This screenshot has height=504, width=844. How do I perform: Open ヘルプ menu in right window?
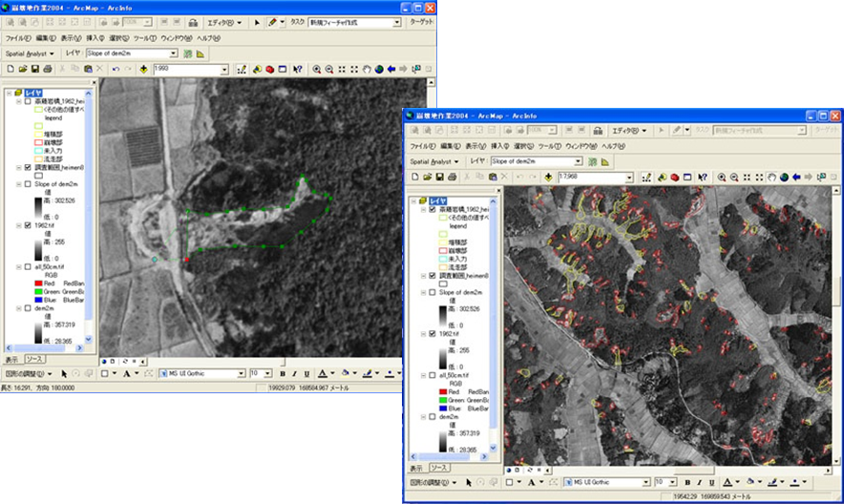[x=613, y=146]
